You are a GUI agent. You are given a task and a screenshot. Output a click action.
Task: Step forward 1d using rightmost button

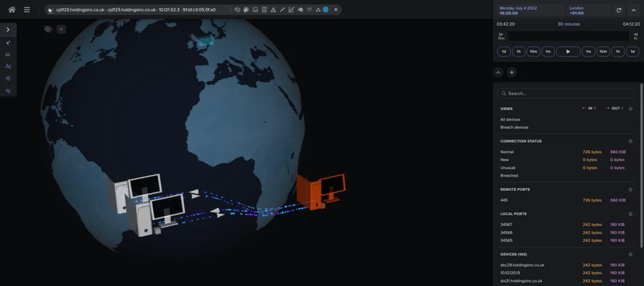point(633,51)
